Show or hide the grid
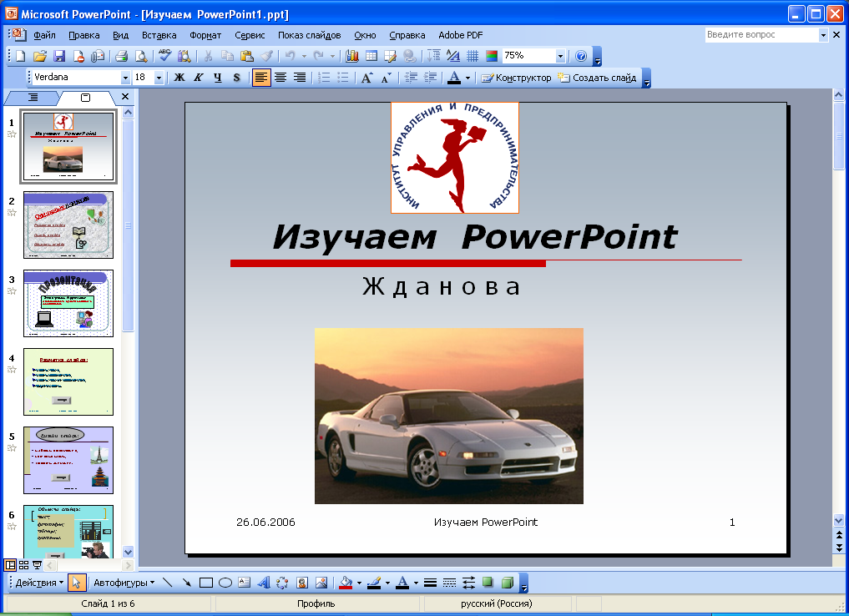849x616 pixels. 473,56
